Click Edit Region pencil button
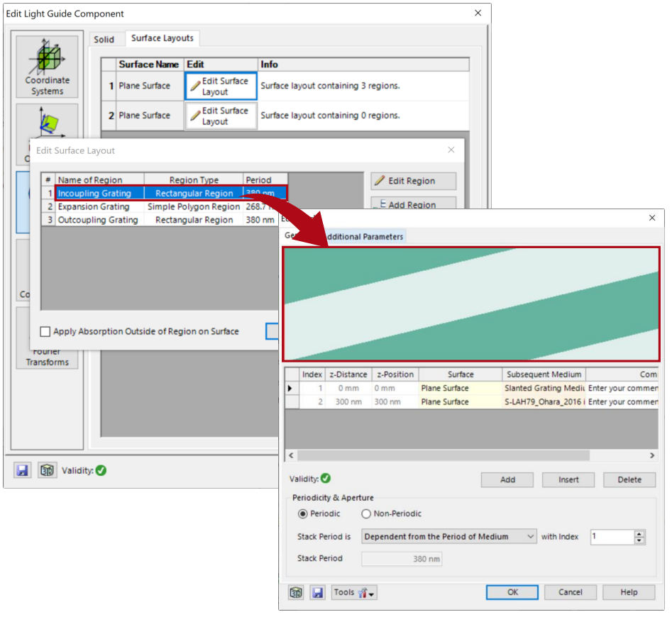This screenshot has width=672, height=617. pos(413,181)
